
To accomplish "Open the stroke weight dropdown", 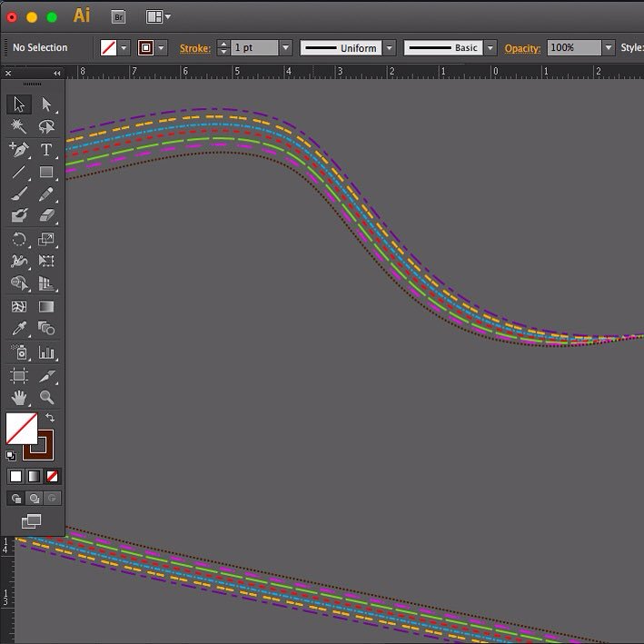I will click(286, 47).
